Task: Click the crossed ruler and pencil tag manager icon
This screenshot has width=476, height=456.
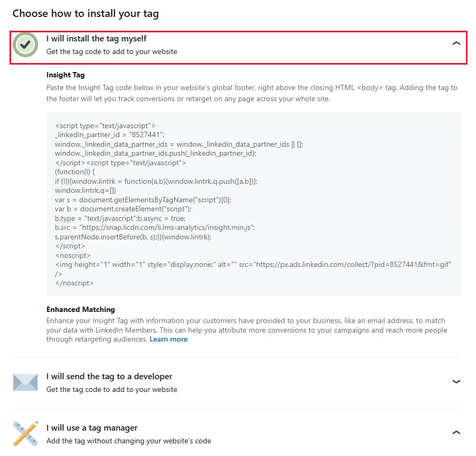Action: [25, 433]
